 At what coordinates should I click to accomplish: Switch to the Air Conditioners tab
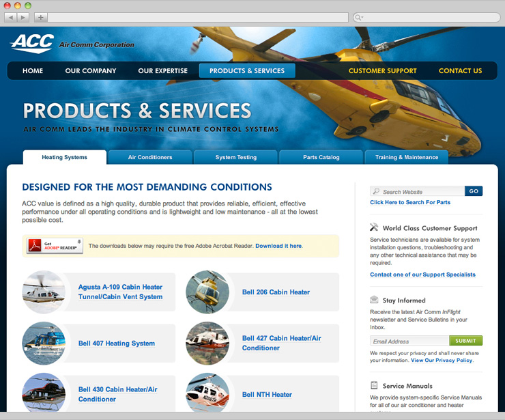[150, 157]
